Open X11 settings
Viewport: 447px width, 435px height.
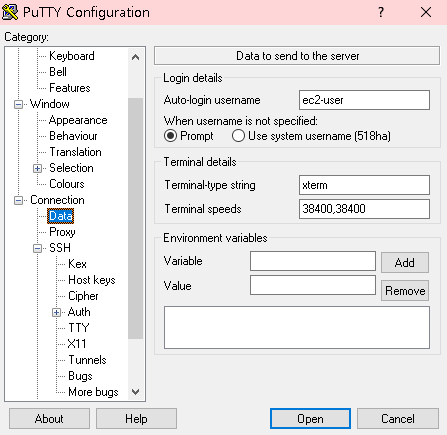pyautogui.click(x=77, y=344)
